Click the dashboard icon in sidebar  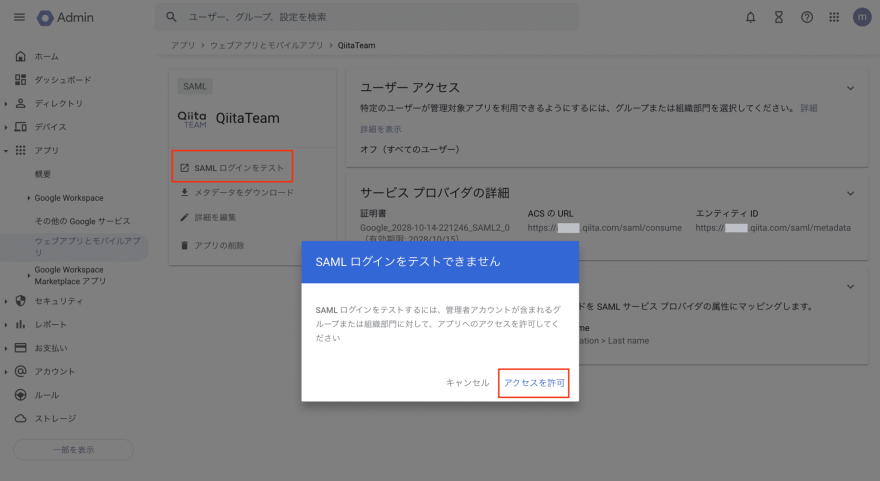click(21, 80)
